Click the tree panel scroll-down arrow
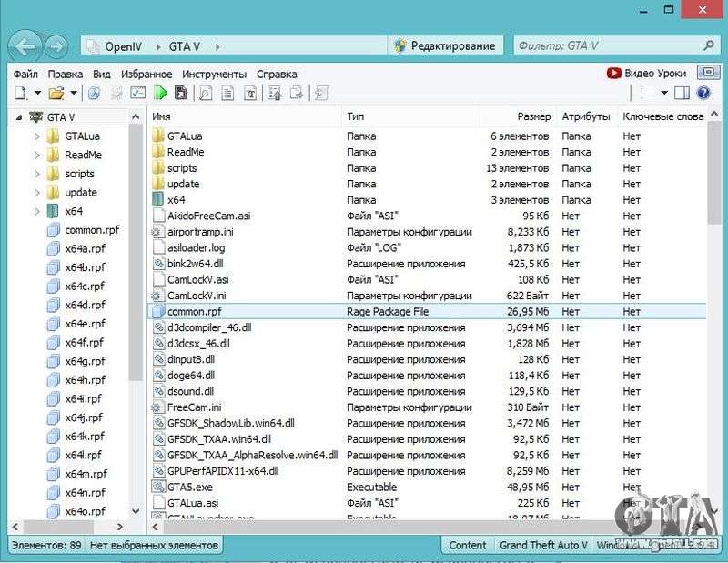This screenshot has height=563, width=728. [x=136, y=511]
